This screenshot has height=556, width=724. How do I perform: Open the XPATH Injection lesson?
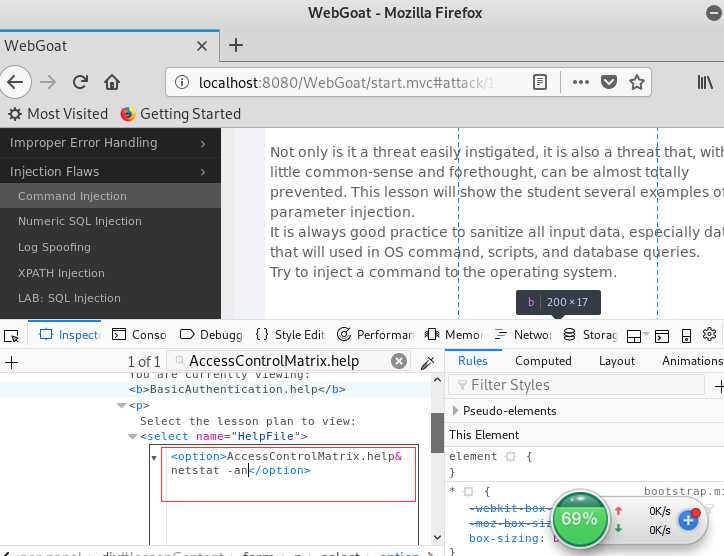[x=61, y=273]
